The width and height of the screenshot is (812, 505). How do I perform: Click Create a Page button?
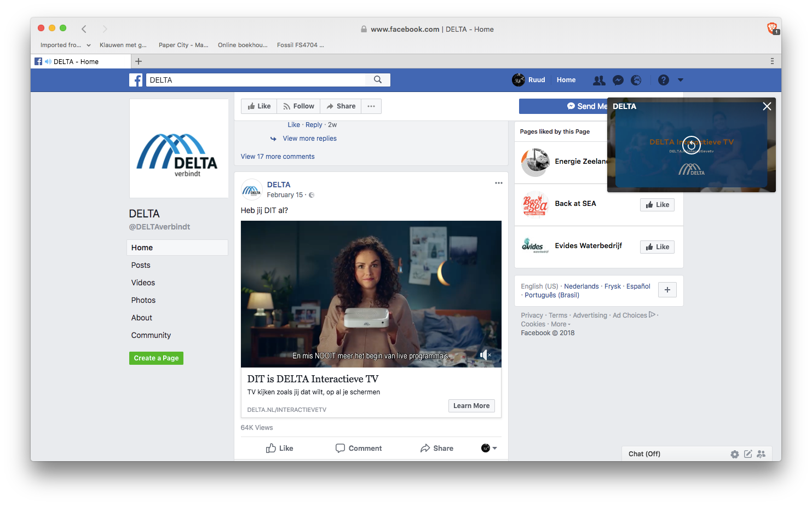156,358
